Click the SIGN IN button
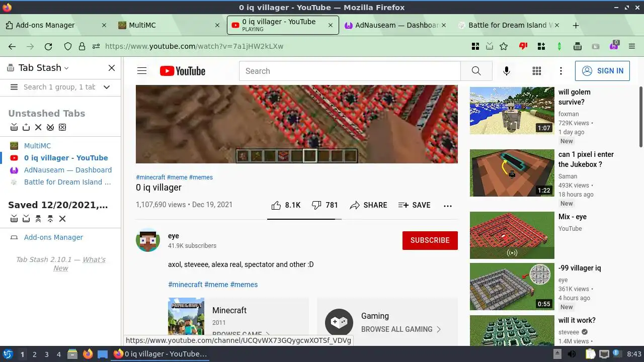 (602, 71)
